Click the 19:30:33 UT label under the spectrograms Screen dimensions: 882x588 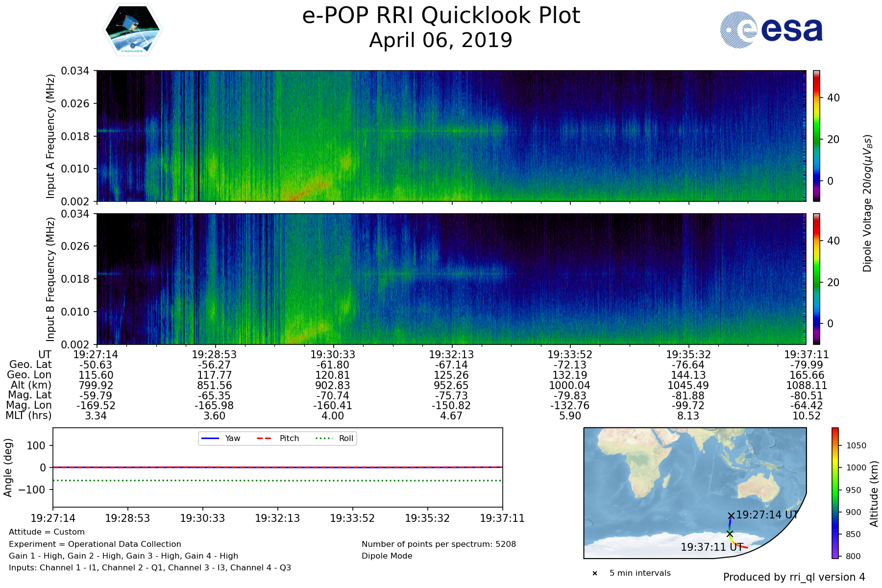pos(333,354)
